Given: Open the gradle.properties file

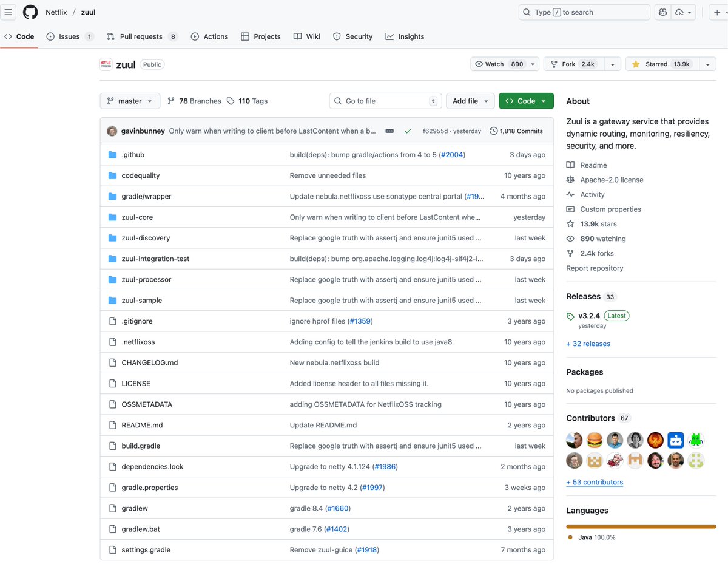Looking at the screenshot, I should click(149, 488).
